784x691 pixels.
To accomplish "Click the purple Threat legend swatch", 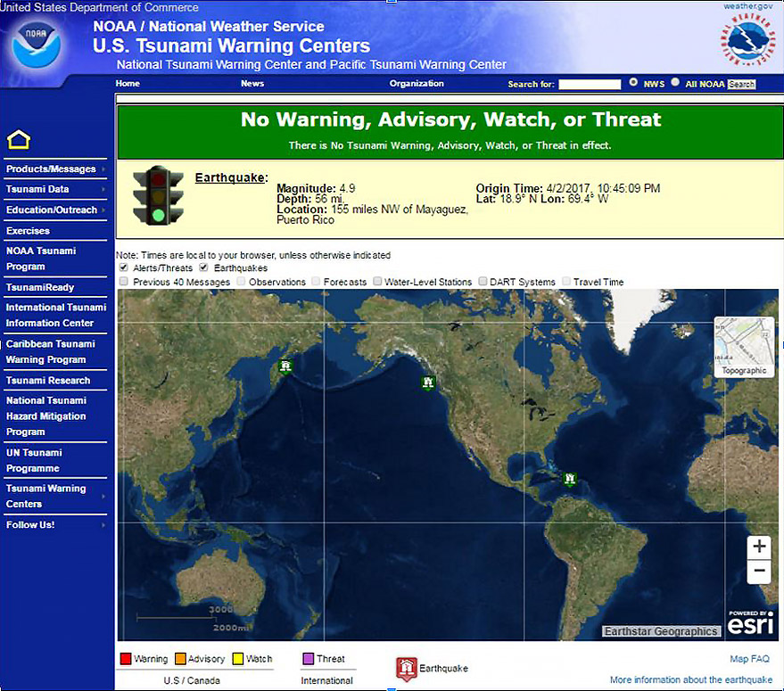I will point(309,659).
